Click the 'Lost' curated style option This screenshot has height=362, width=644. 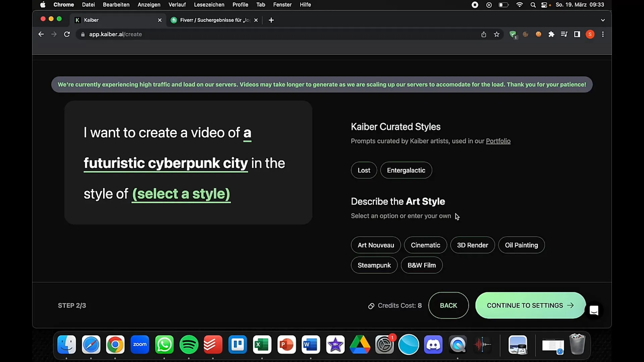coord(364,170)
